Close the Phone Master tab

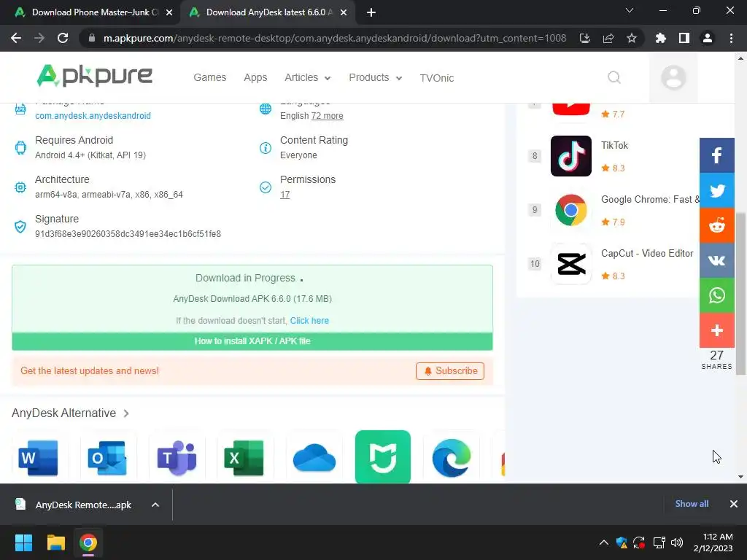coord(169,12)
